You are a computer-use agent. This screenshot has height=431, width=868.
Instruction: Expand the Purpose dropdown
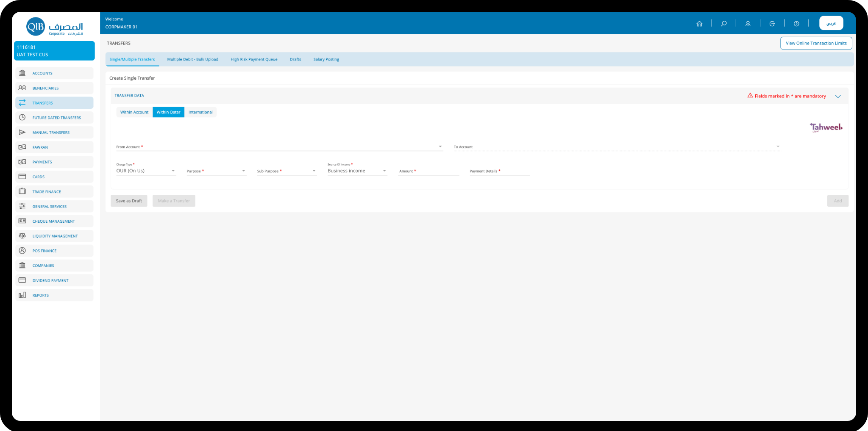click(216, 171)
